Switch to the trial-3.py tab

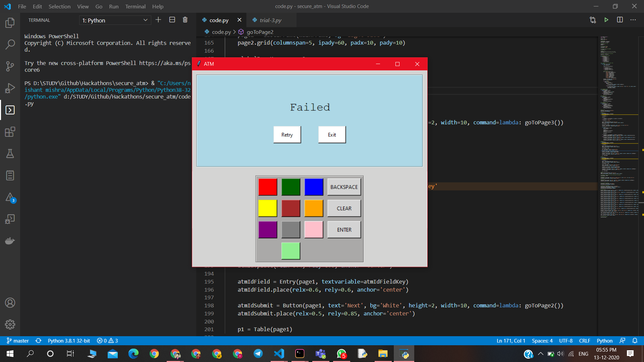coord(270,20)
